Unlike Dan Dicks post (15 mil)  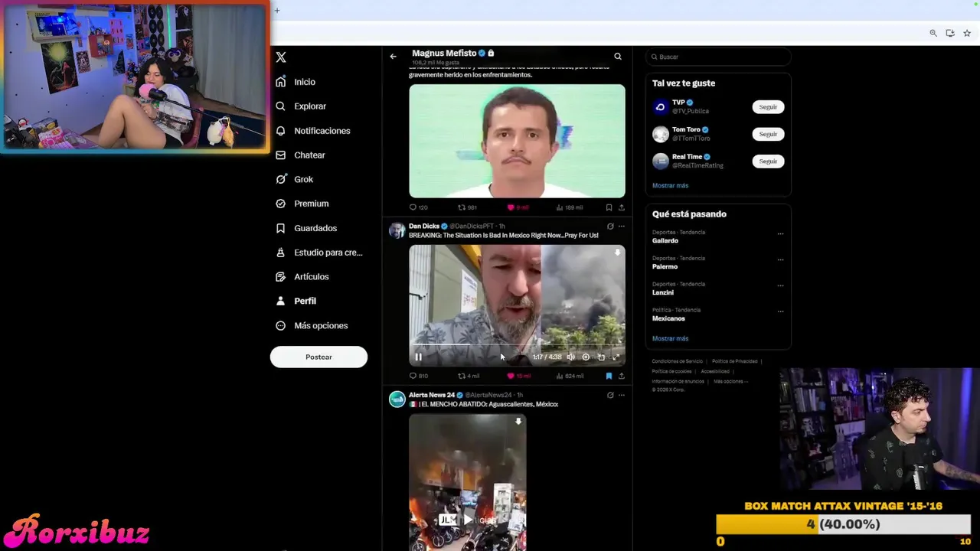518,376
